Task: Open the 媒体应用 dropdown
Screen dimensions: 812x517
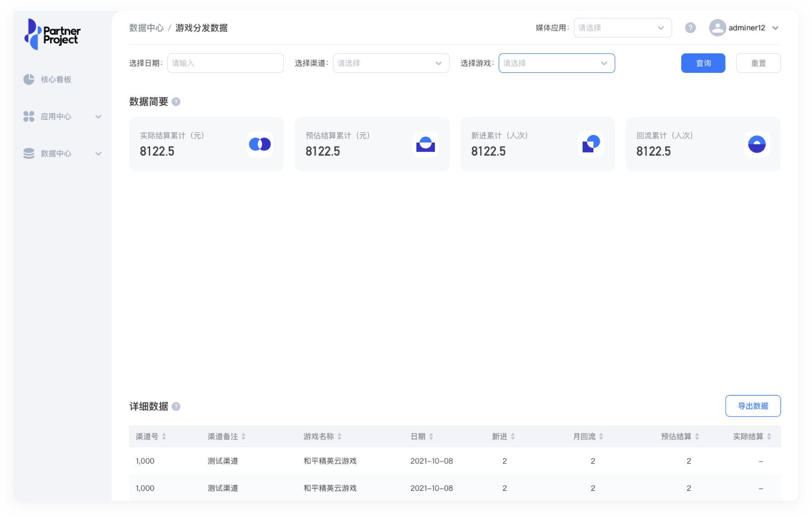Action: (622, 28)
